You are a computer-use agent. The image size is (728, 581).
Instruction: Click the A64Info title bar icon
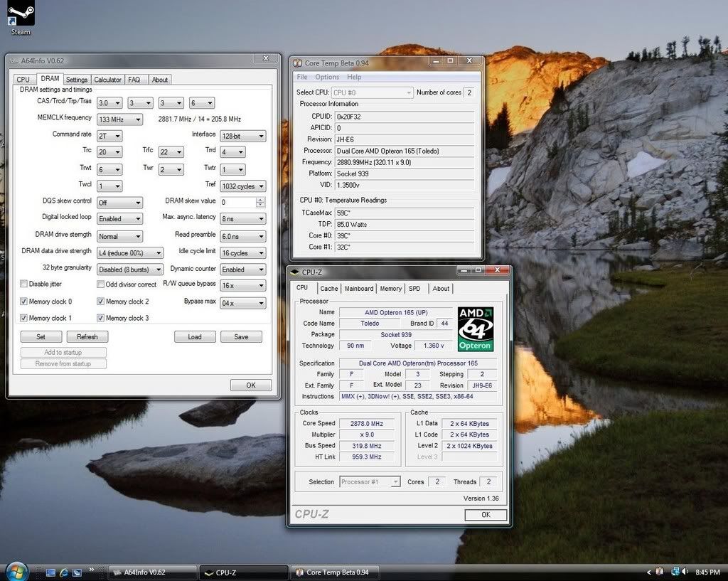click(14, 60)
